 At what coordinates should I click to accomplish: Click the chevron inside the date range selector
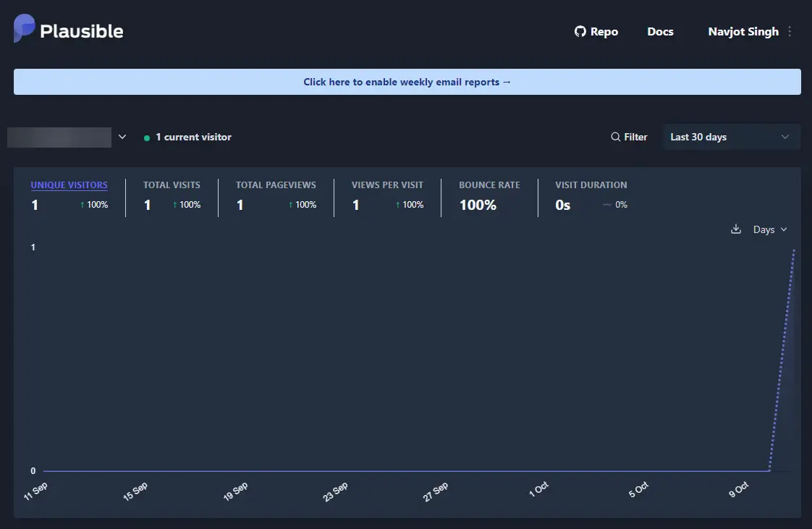pyautogui.click(x=785, y=137)
